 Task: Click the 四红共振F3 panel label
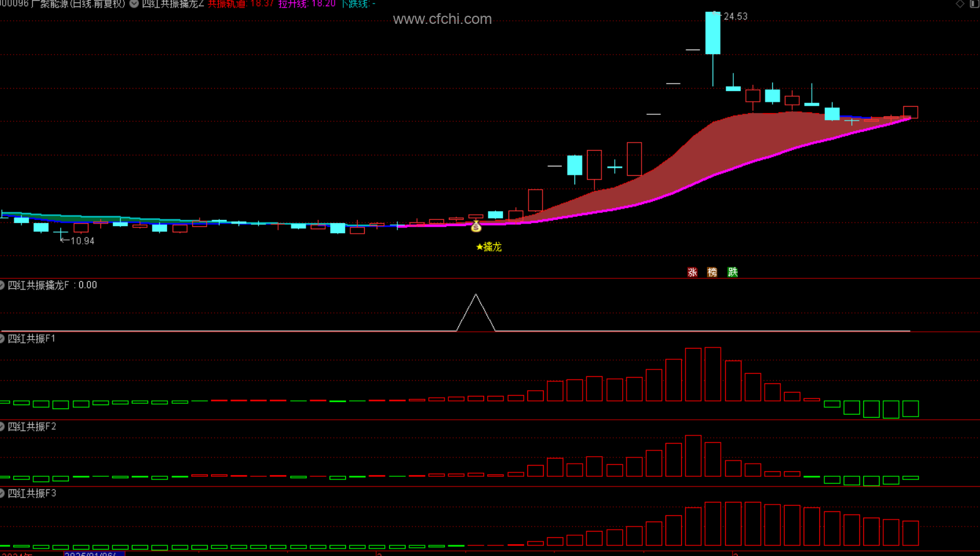(31, 493)
